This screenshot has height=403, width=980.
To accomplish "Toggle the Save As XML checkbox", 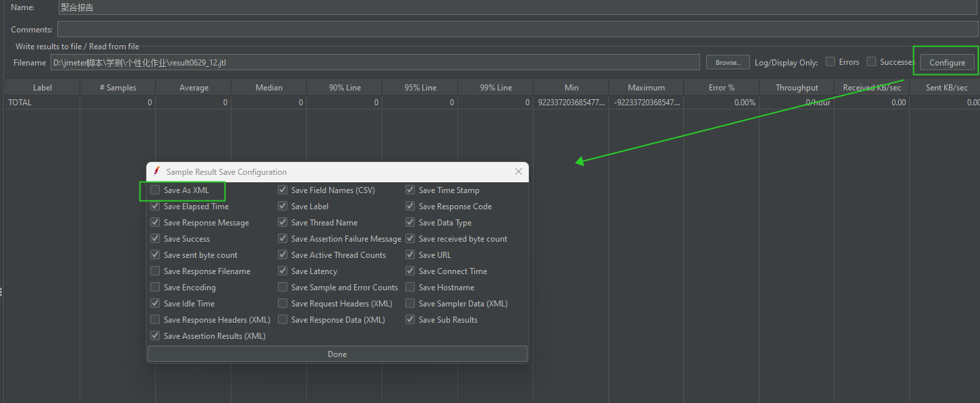I will pos(156,190).
